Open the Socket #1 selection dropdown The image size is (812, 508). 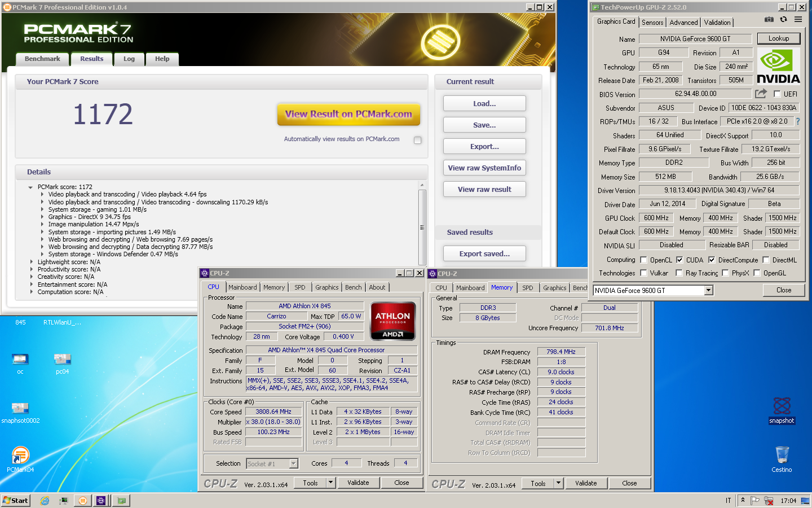(293, 463)
